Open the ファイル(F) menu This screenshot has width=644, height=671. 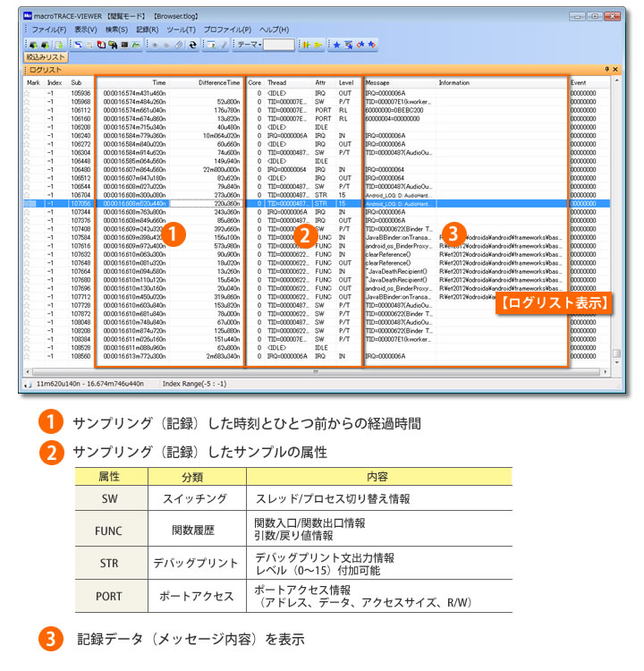click(49, 30)
